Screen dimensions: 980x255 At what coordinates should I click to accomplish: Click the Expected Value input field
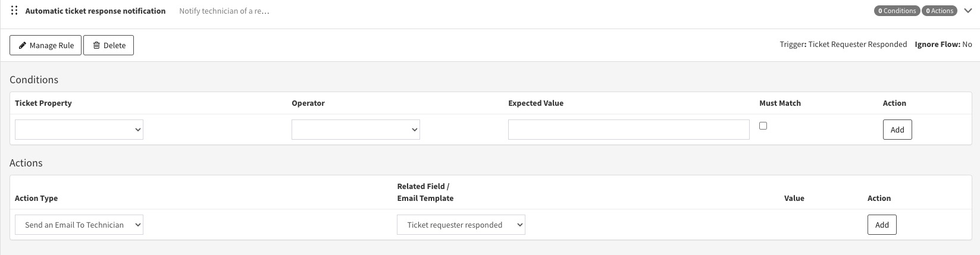628,130
